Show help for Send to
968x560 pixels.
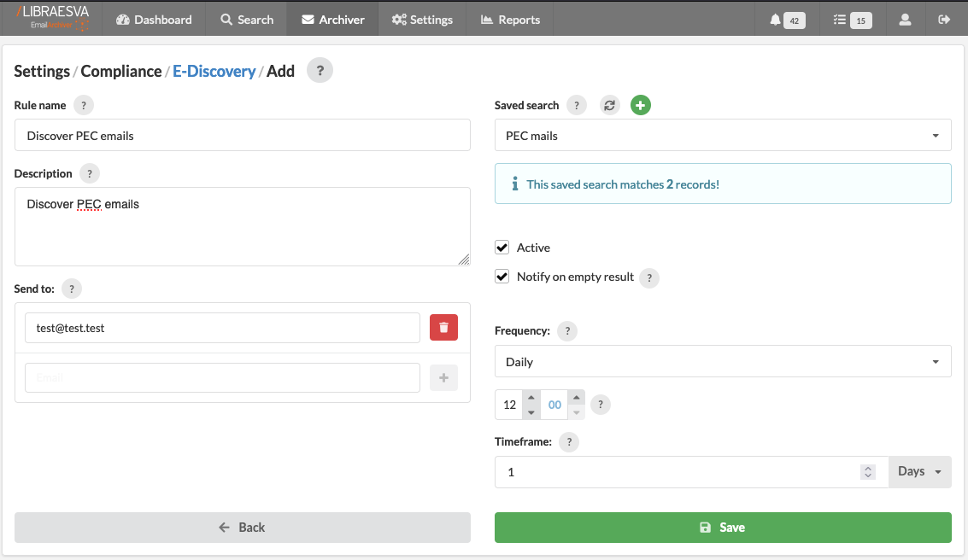(x=72, y=289)
